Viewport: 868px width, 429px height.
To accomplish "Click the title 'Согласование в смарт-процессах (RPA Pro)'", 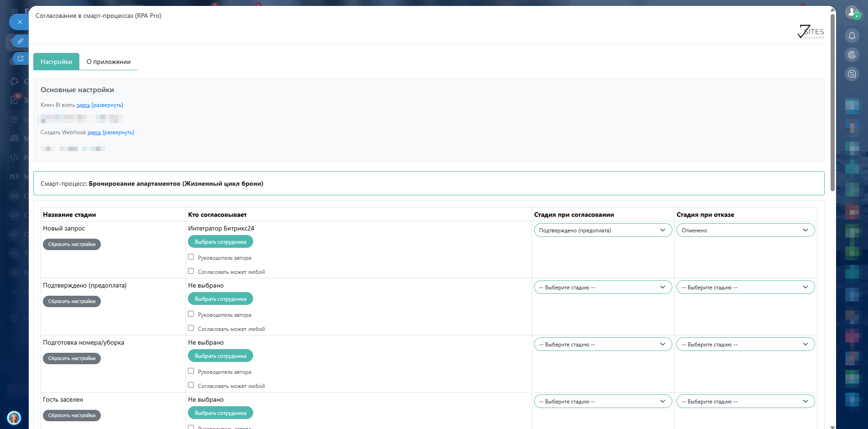I will click(99, 16).
